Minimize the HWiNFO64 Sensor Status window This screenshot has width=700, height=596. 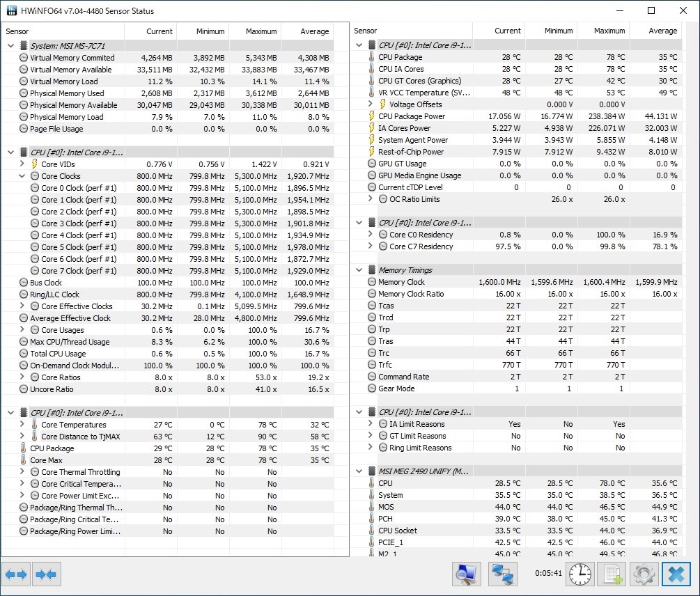[x=620, y=10]
